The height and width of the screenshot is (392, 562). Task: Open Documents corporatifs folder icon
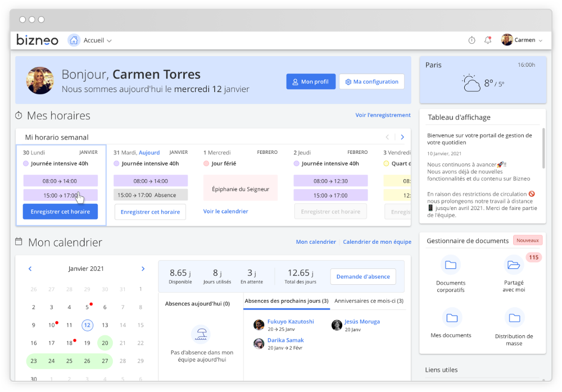[451, 265]
